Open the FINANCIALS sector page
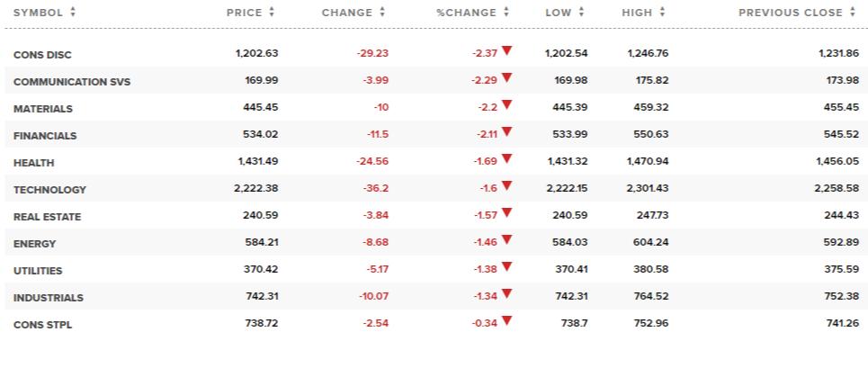 (45, 136)
